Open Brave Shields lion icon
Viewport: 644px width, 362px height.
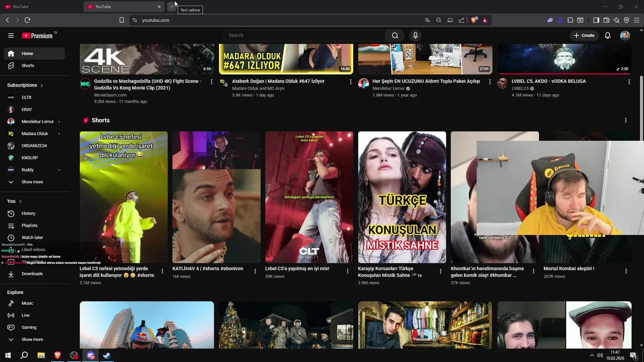[474, 20]
